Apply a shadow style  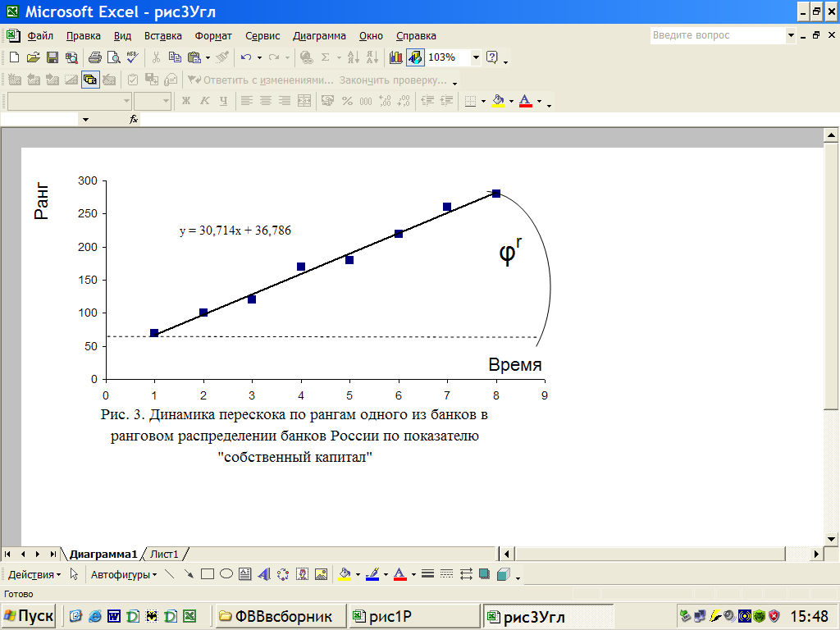484,574
